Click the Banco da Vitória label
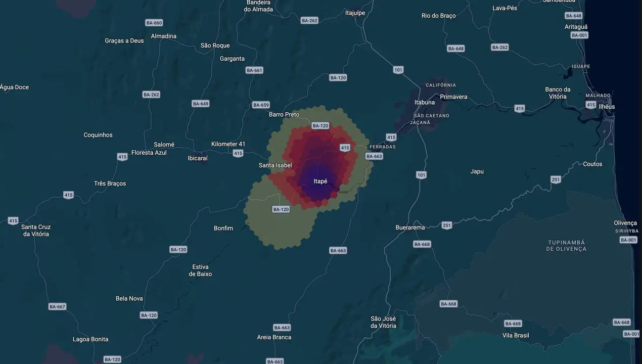This screenshot has height=364, width=642. point(558,93)
